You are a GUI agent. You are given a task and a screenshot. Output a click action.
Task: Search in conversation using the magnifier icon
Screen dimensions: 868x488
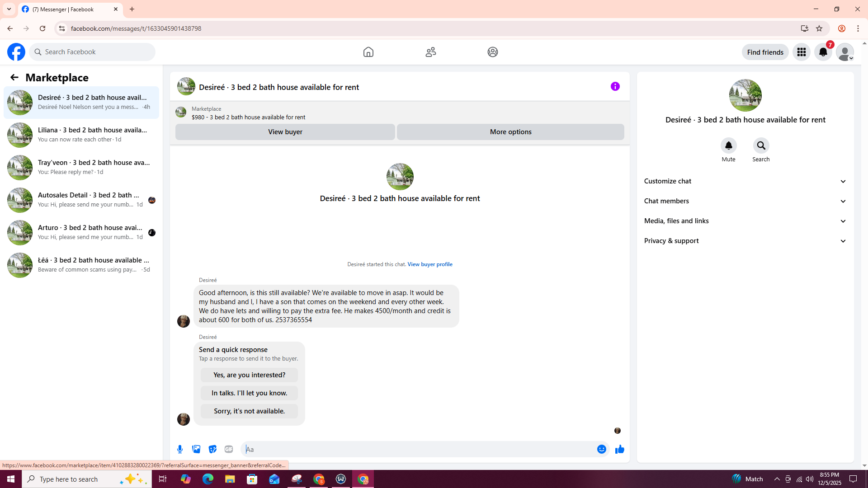point(761,145)
